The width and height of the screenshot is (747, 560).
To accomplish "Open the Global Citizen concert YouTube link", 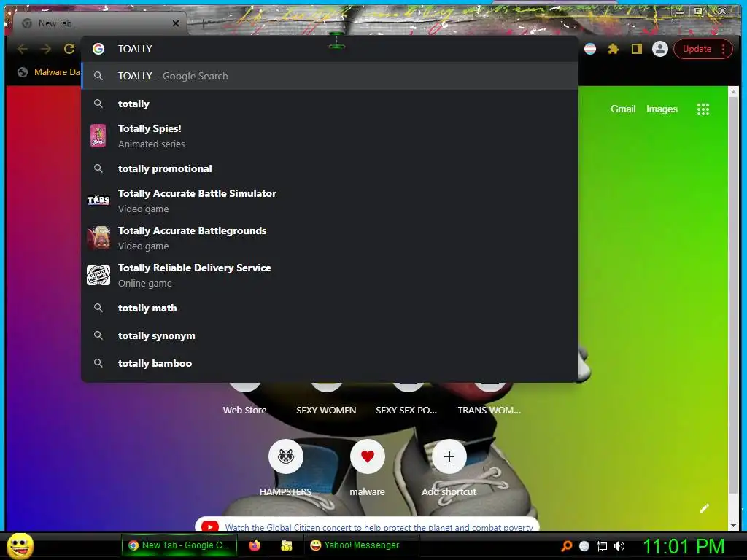I will tap(379, 527).
